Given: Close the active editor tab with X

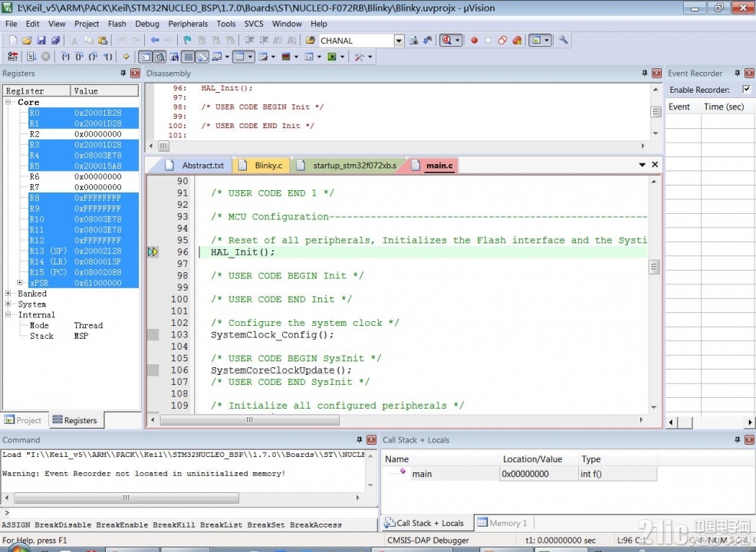Looking at the screenshot, I should pos(655,164).
